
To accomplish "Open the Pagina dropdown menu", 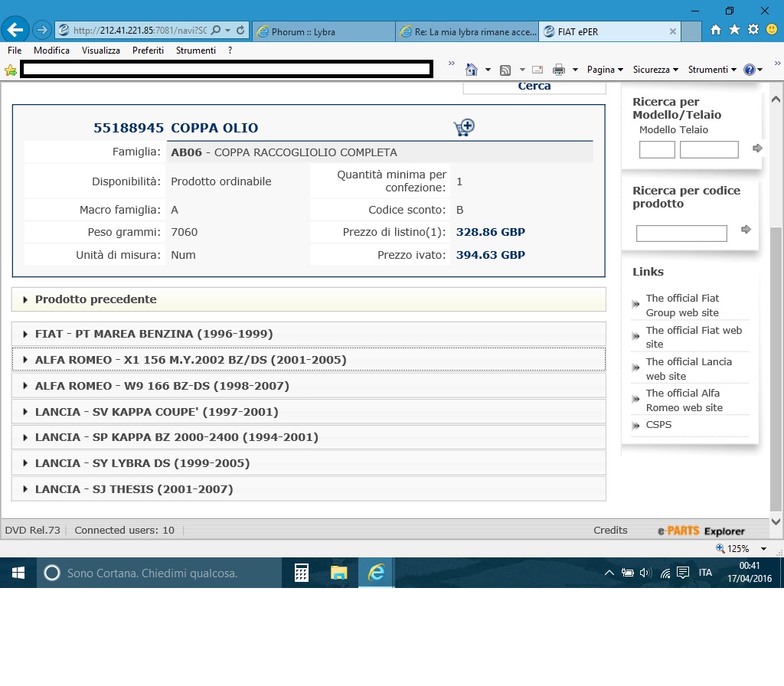I will point(605,70).
